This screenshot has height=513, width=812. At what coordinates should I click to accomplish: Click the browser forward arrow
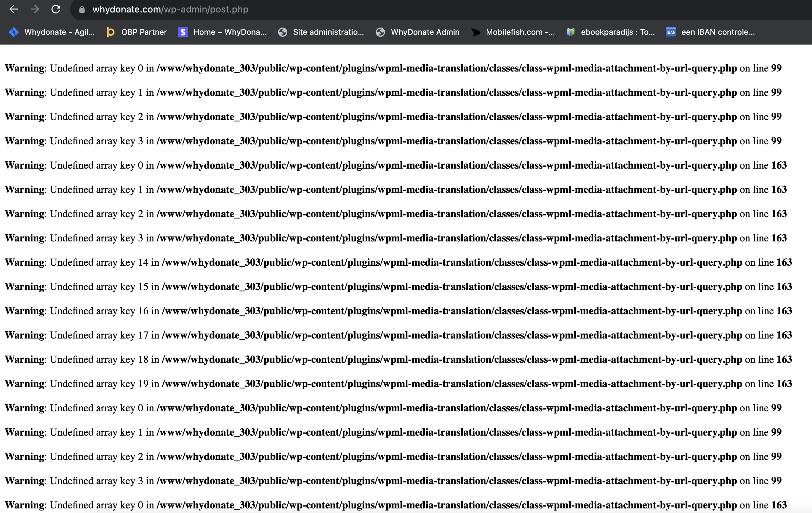coord(35,9)
